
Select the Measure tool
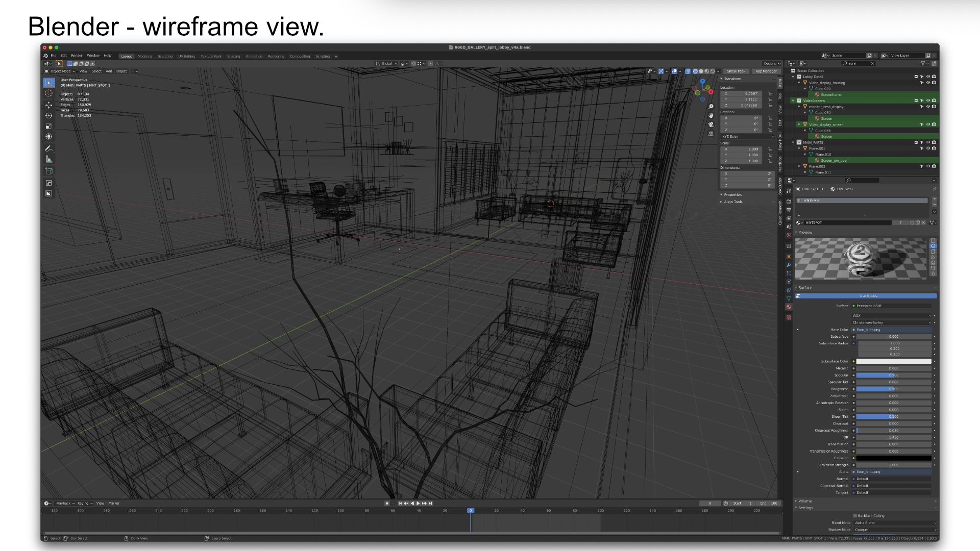48,159
